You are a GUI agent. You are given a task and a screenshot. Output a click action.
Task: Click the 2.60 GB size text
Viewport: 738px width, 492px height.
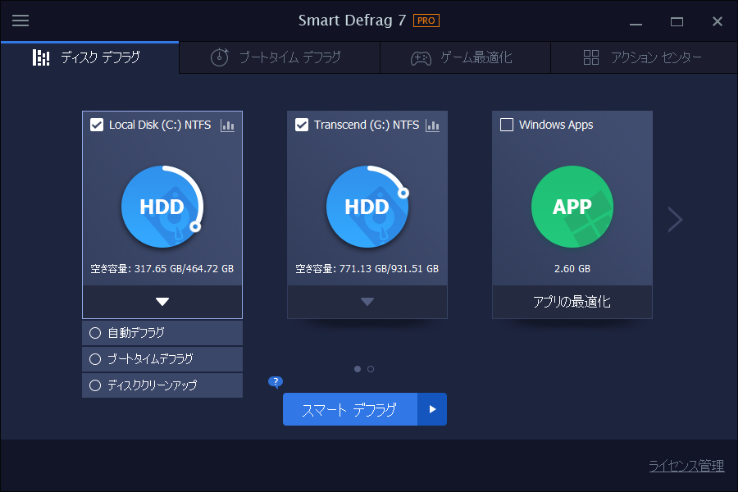click(x=572, y=269)
